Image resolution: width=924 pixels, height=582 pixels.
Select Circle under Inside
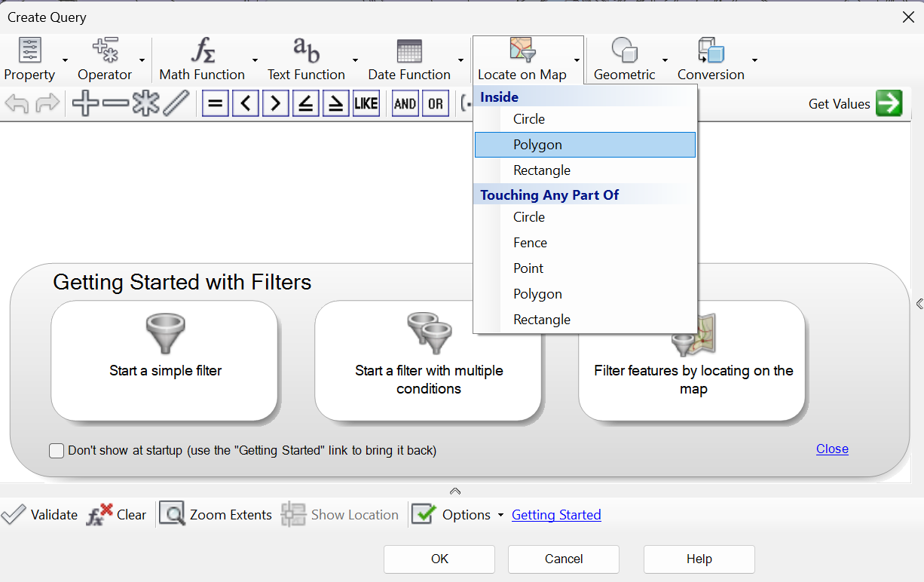point(585,119)
